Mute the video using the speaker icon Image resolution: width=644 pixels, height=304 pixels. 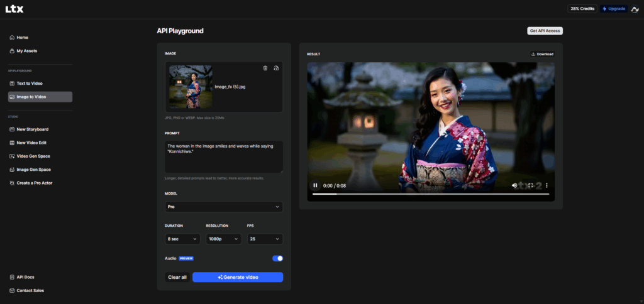514,185
